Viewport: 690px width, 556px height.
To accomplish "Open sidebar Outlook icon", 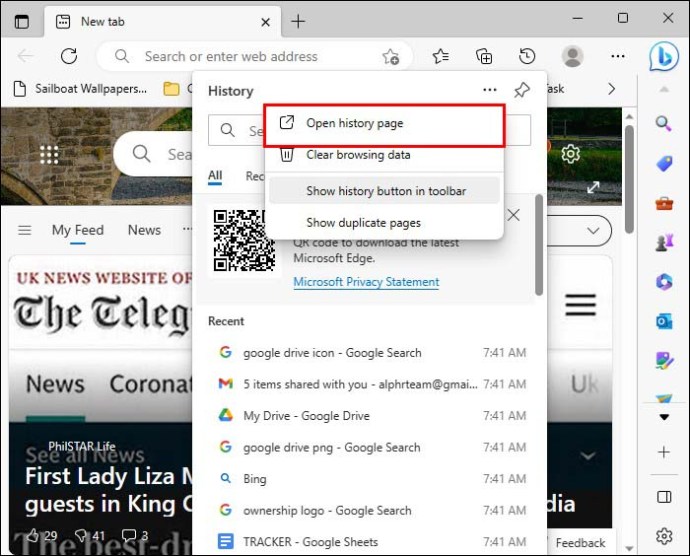I will pos(664,321).
